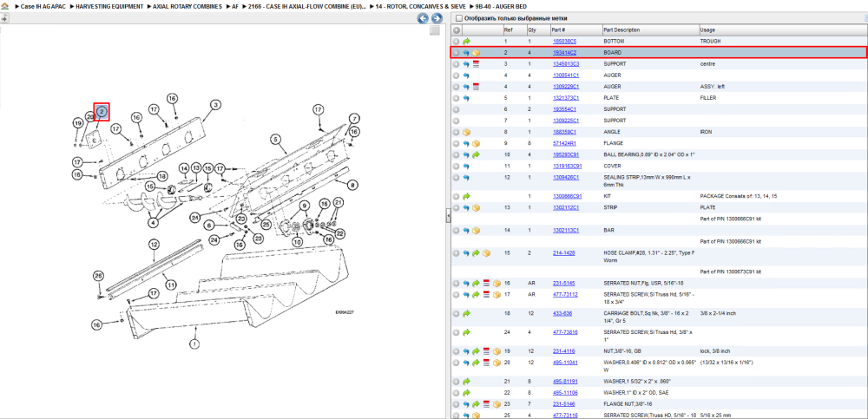This screenshot has width=868, height=419.
Task: Click box icon for WASHER 495-11041
Action: pyautogui.click(x=496, y=363)
